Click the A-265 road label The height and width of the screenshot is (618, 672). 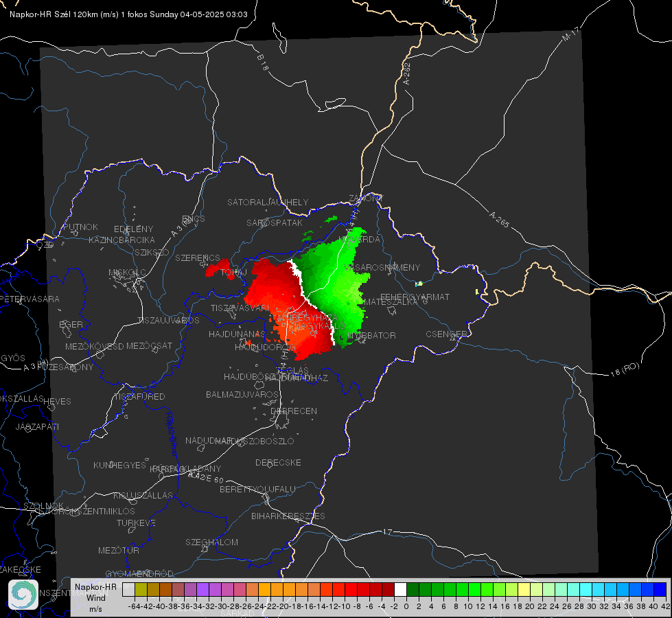(x=499, y=219)
